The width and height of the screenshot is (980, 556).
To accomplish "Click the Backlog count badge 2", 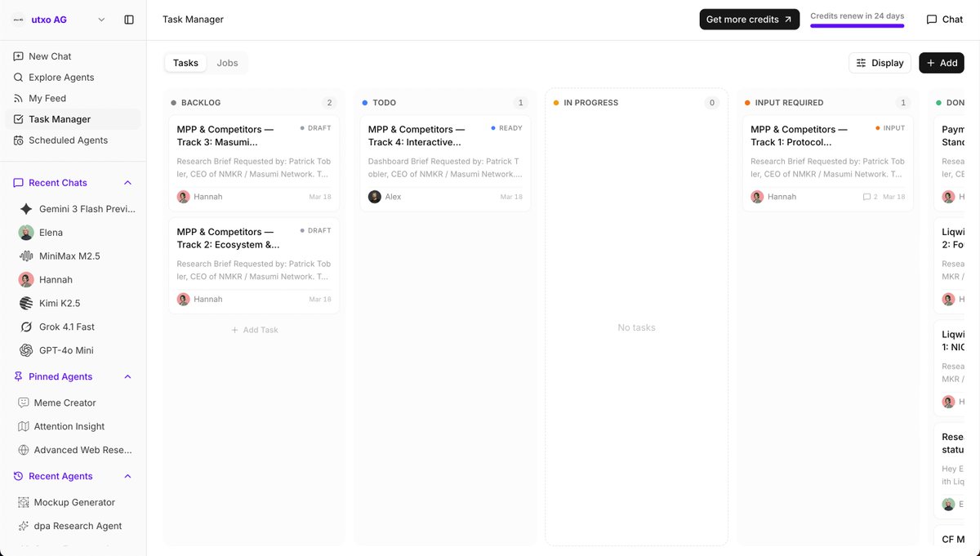I will (x=329, y=103).
